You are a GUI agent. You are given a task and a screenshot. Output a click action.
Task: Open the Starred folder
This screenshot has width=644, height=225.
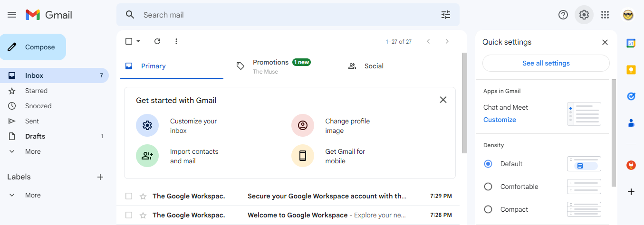pos(55,91)
